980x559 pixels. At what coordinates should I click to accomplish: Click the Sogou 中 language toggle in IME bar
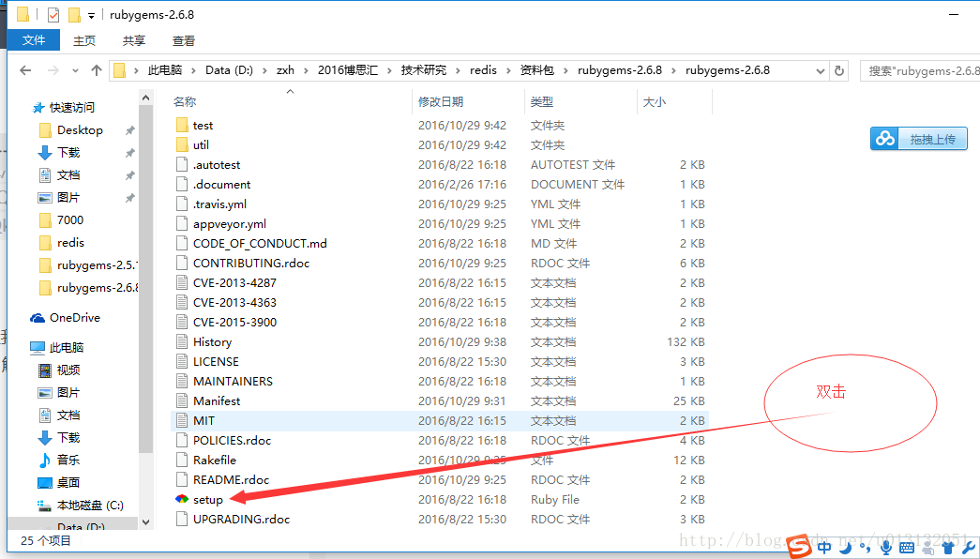[824, 548]
